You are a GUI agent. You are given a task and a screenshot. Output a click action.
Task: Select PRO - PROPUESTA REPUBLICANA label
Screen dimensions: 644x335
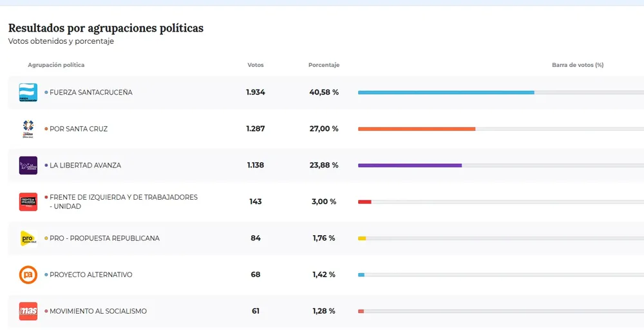(x=104, y=238)
